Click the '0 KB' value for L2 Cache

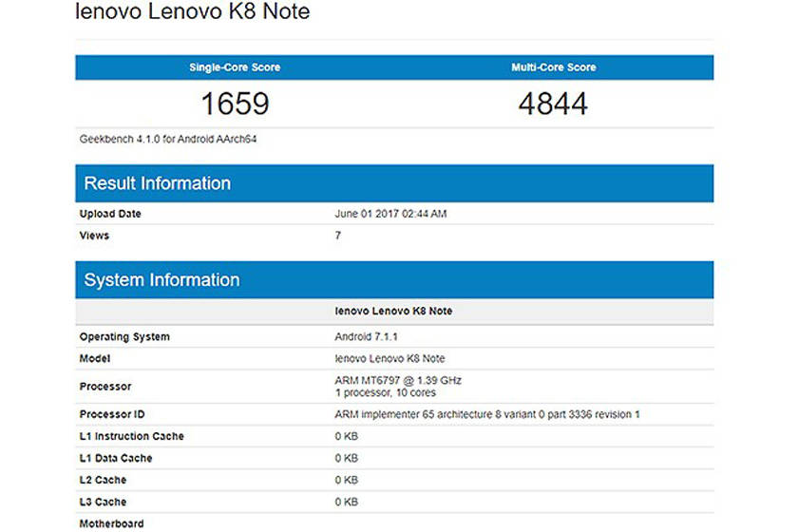(347, 480)
